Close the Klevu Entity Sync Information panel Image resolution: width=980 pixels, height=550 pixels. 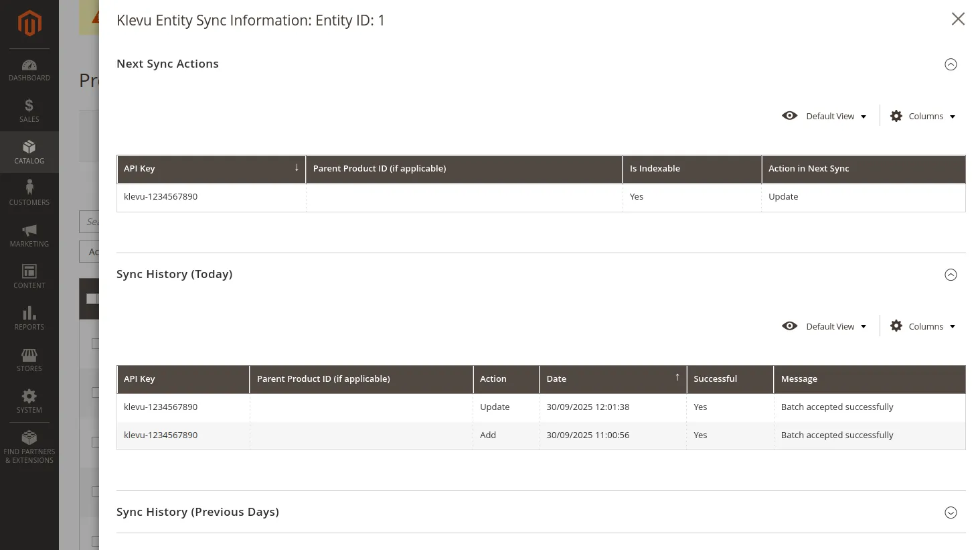[958, 19]
